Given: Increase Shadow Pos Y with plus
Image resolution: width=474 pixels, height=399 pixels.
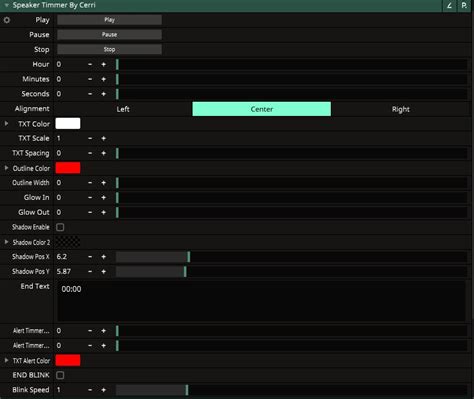Looking at the screenshot, I should pyautogui.click(x=104, y=272).
